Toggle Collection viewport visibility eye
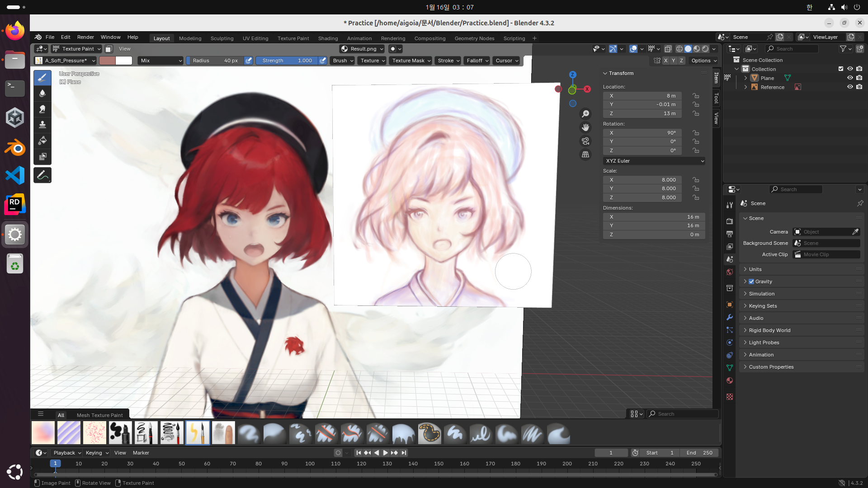868x488 pixels. [x=850, y=69]
